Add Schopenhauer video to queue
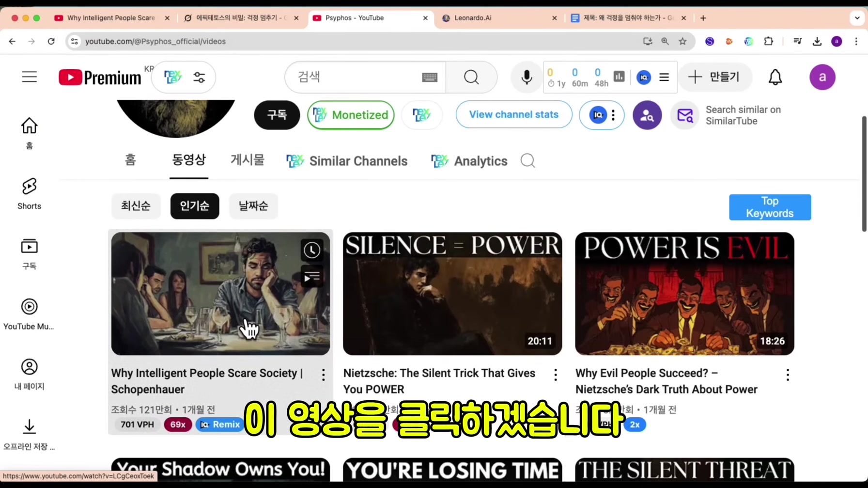Screen dimensions: 868x488 [x=312, y=277]
